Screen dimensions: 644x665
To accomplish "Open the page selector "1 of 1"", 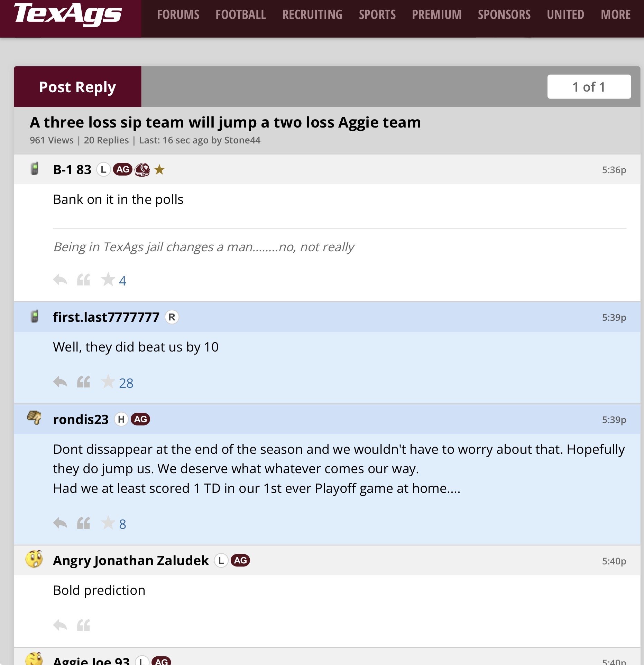I will pos(589,87).
